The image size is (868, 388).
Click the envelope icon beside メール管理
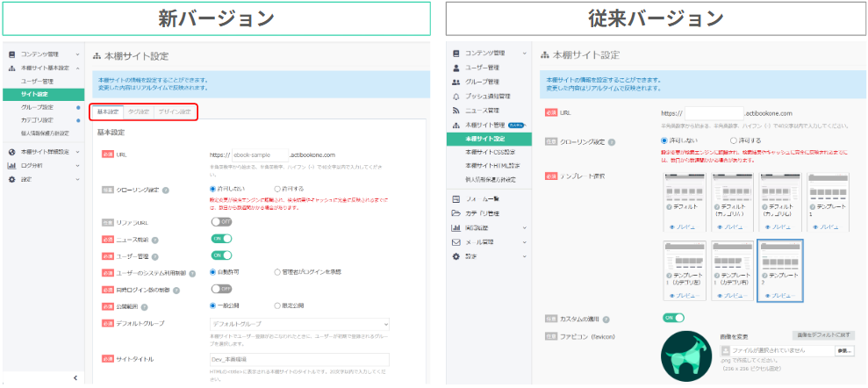point(456,241)
